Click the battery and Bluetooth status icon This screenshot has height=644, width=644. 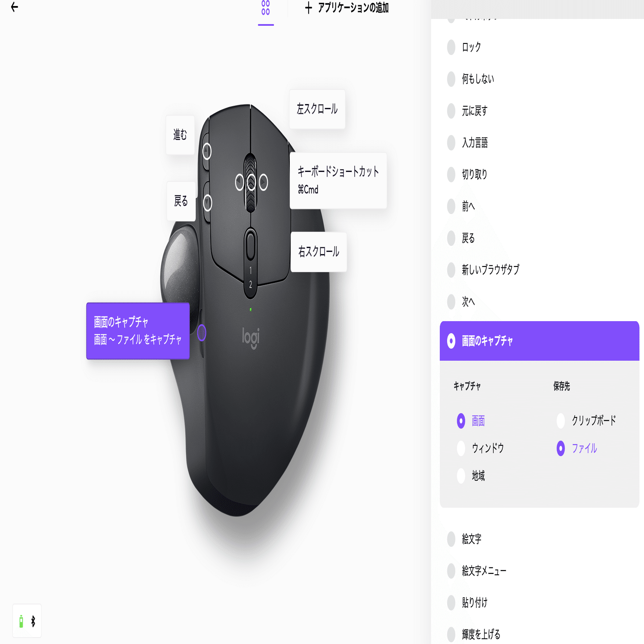(27, 621)
